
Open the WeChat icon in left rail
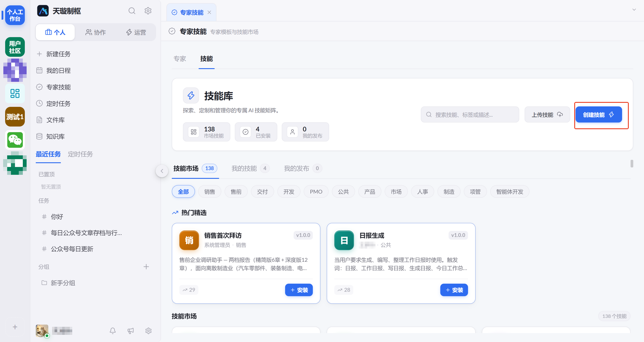(15, 140)
